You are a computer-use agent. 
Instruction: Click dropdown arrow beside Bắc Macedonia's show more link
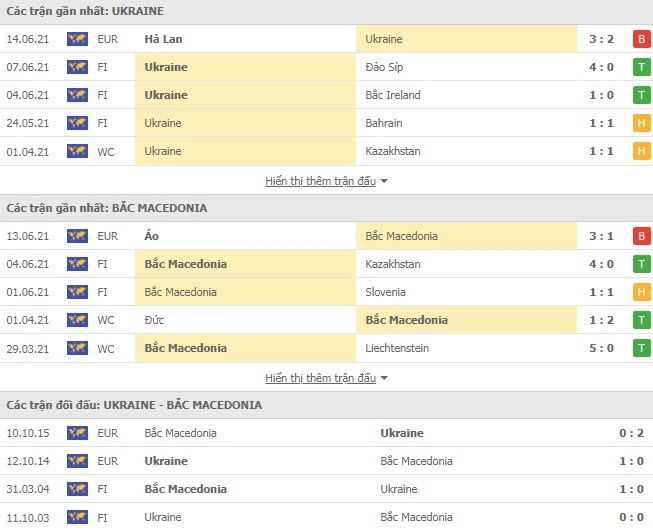[384, 378]
